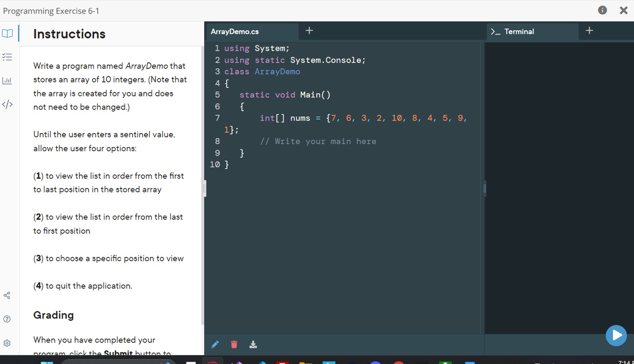The image size is (634, 364).
Task: Select the Terminal tab
Action: (x=519, y=31)
